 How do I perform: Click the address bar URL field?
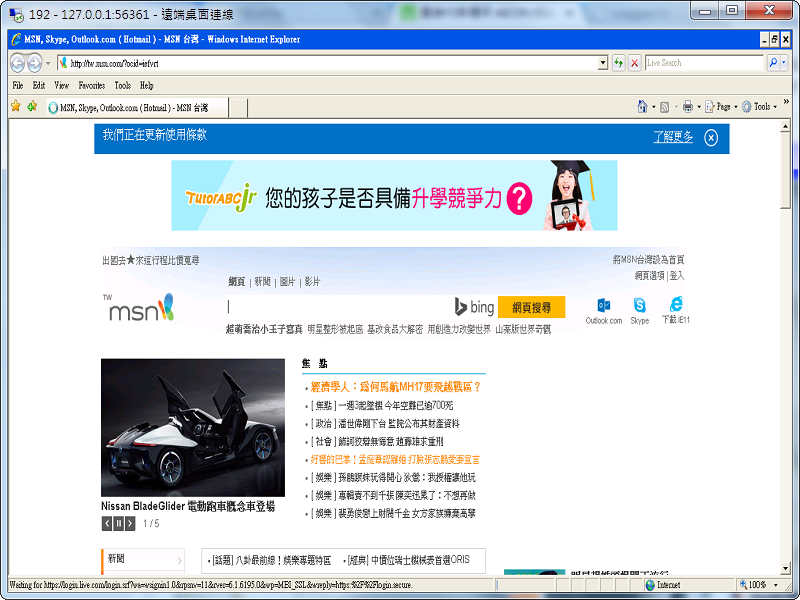(x=328, y=63)
